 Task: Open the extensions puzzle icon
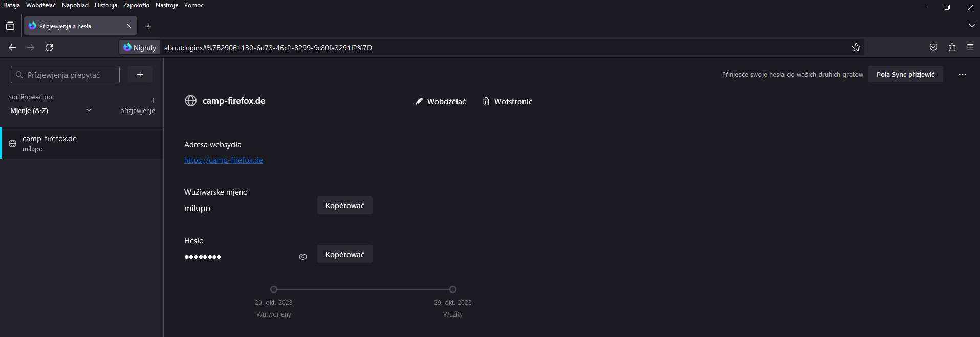click(952, 48)
